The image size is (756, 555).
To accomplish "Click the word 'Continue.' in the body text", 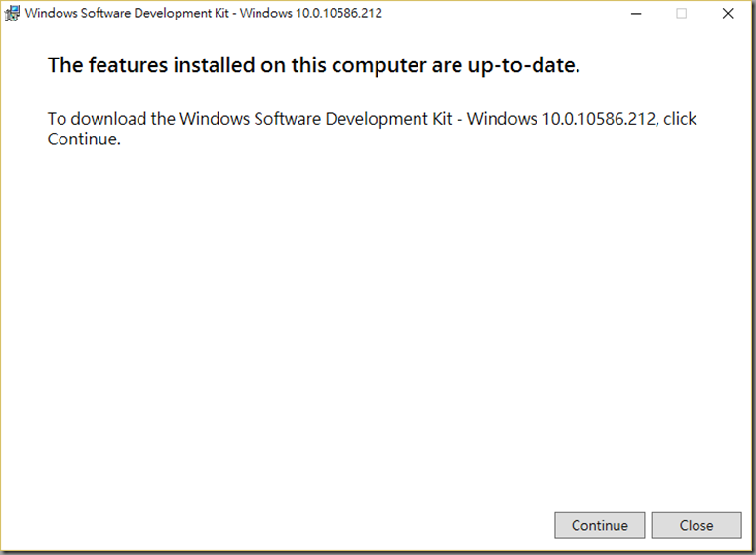I will click(84, 139).
